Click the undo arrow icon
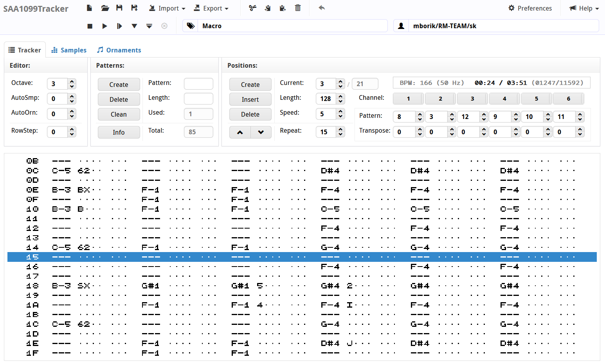The image size is (605, 364). tap(322, 8)
